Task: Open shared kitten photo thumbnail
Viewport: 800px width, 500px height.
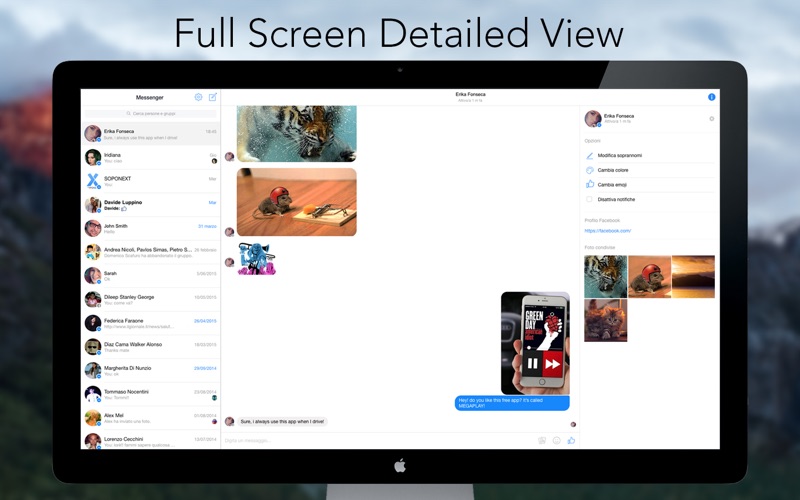Action: (x=605, y=321)
